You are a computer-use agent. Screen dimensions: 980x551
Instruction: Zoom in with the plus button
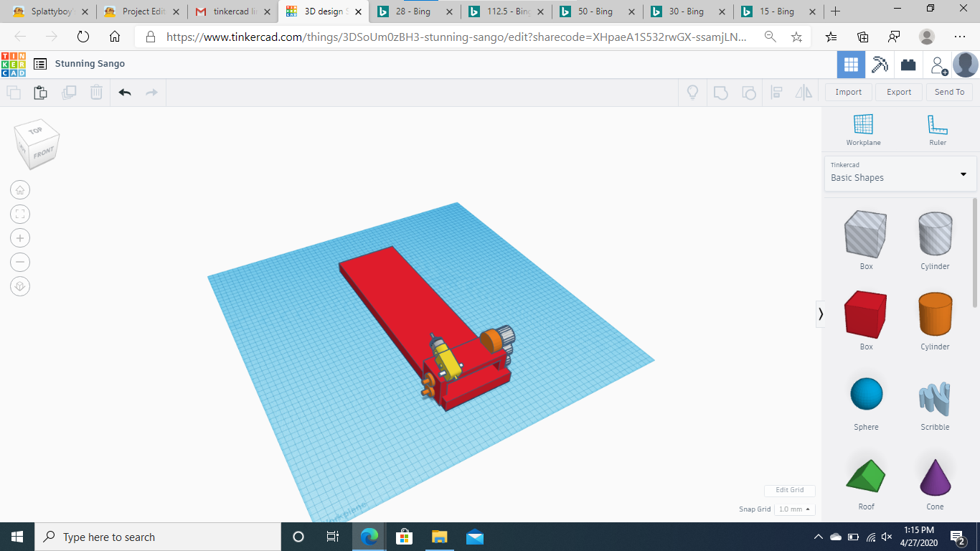tap(20, 238)
